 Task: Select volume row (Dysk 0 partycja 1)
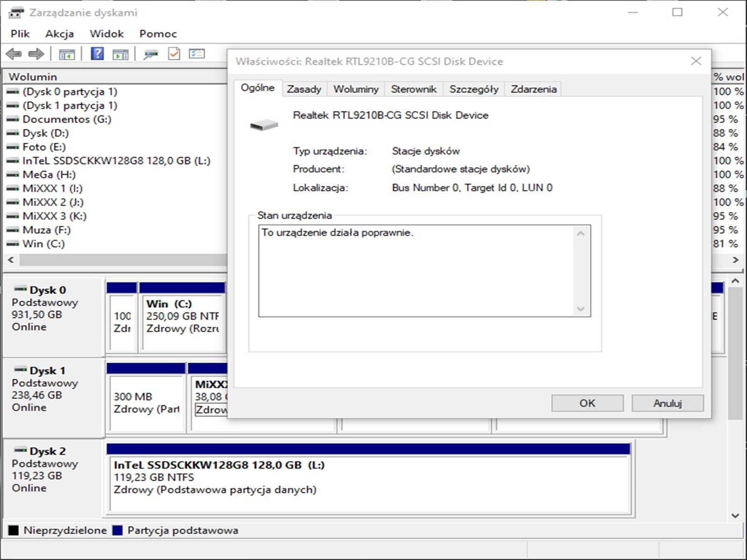click(70, 91)
